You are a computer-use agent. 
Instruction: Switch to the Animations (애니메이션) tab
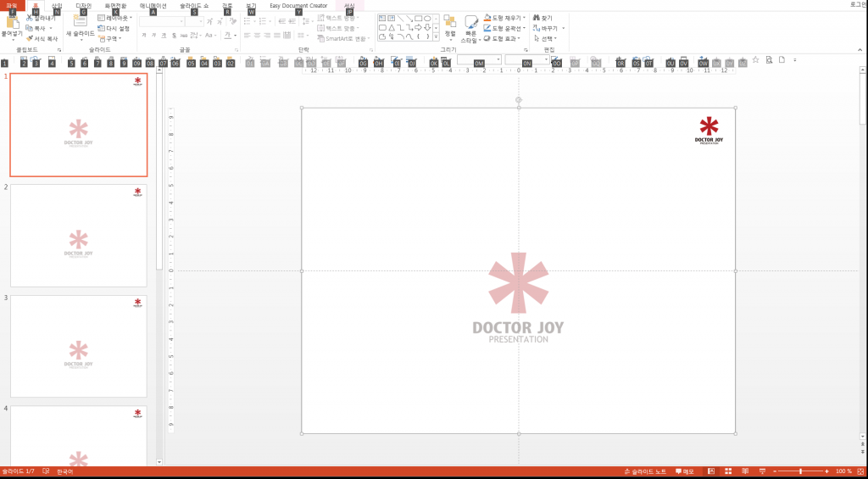click(153, 6)
